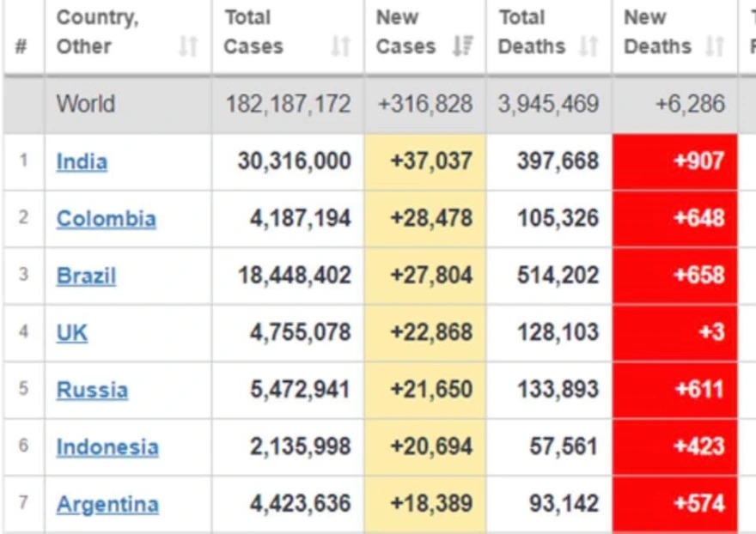Open the India country link
The image size is (756, 534).
(x=82, y=161)
